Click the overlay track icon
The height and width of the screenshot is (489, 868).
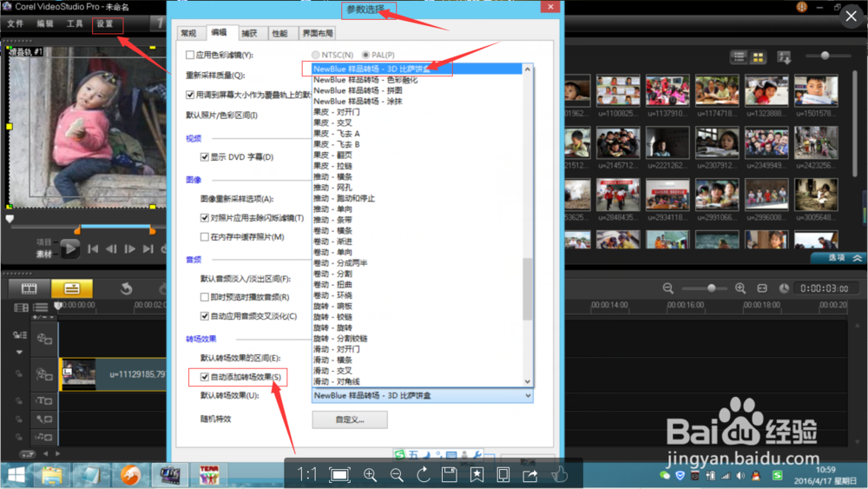pos(44,374)
